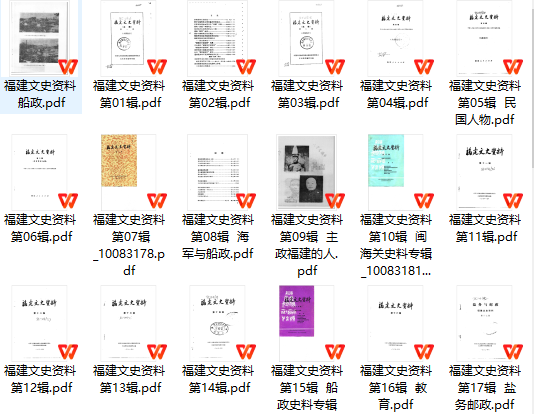This screenshot has width=534, height=414.
Task: Select the orange-cover 第07辑 thumbnail
Action: tap(119, 160)
